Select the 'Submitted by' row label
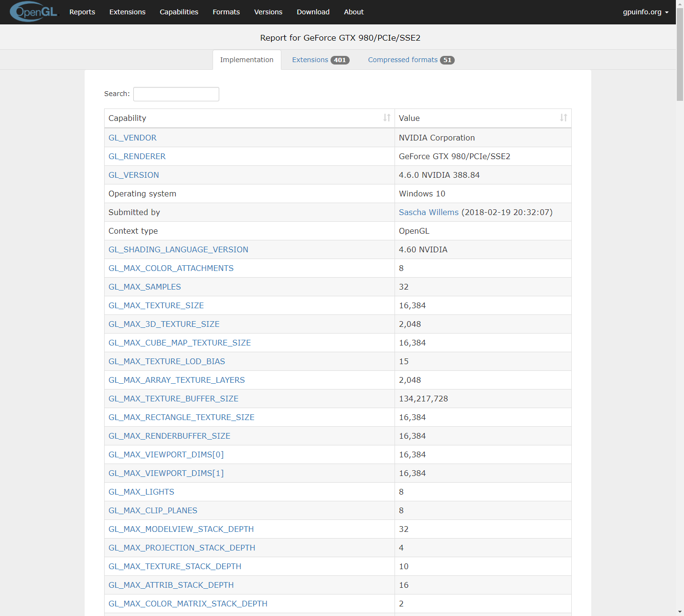This screenshot has height=616, width=684. coord(134,212)
